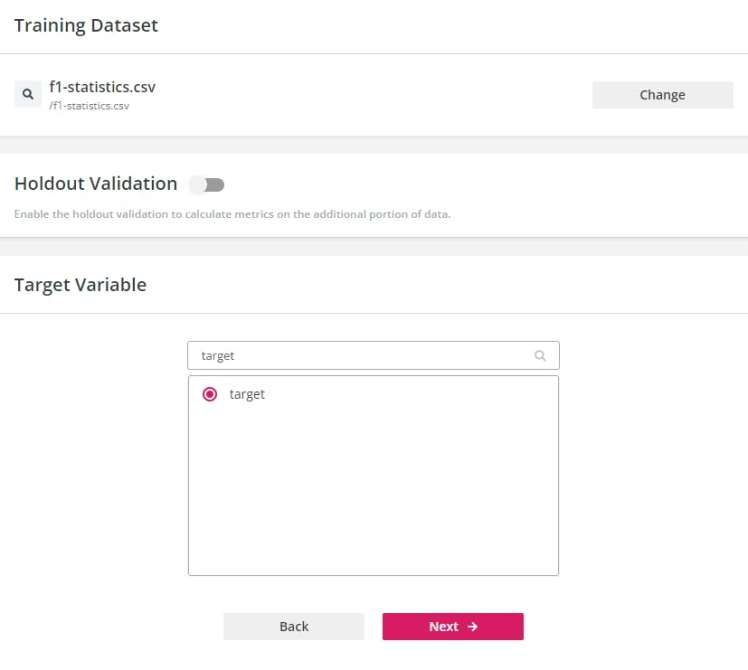Click the Next button label
This screenshot has height=670, width=748.
pos(443,627)
